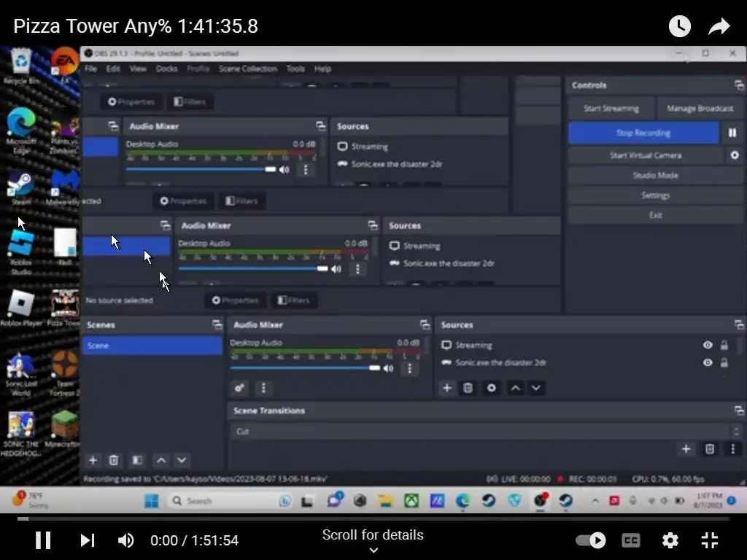The image size is (747, 560).
Task: Open the OBS Docks menu
Action: 166,69
